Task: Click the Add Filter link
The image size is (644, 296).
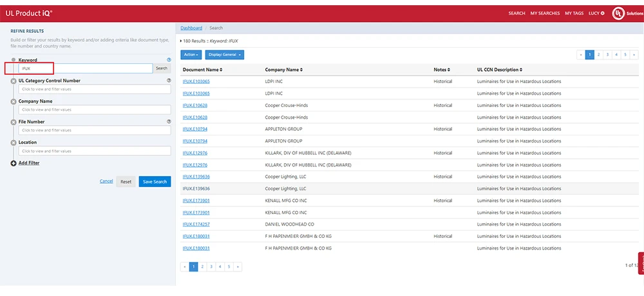Action: pos(29,163)
